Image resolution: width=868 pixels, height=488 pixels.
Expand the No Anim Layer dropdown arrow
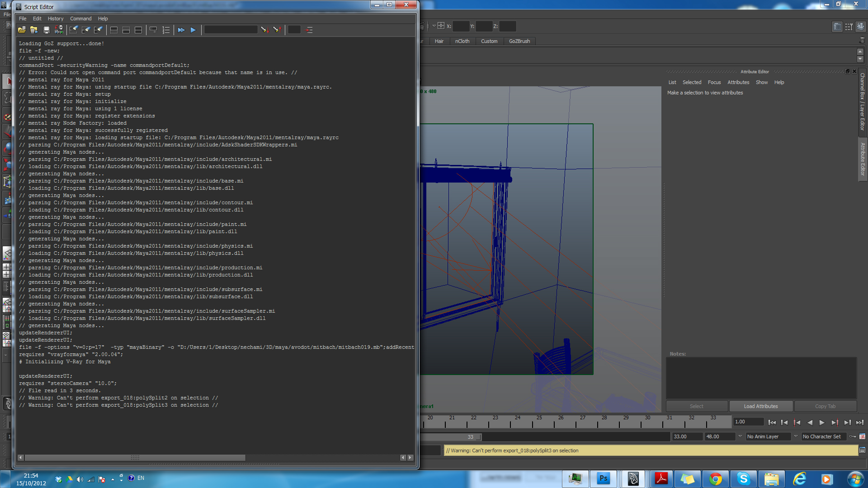[740, 436]
